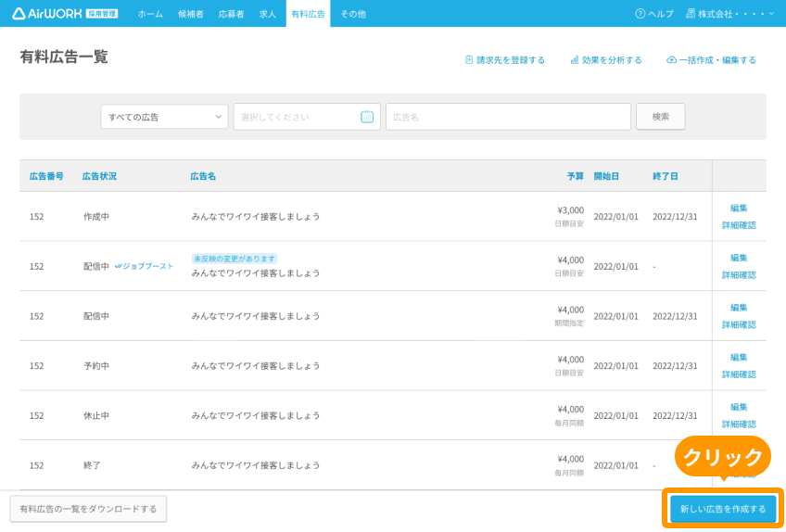Sort by 広告名 column header
This screenshot has width=786, height=532.
click(x=203, y=176)
